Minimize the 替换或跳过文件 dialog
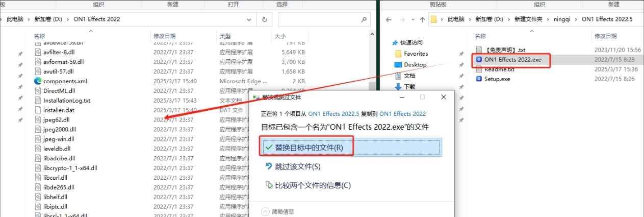This screenshot has height=217, width=644. tap(401, 97)
